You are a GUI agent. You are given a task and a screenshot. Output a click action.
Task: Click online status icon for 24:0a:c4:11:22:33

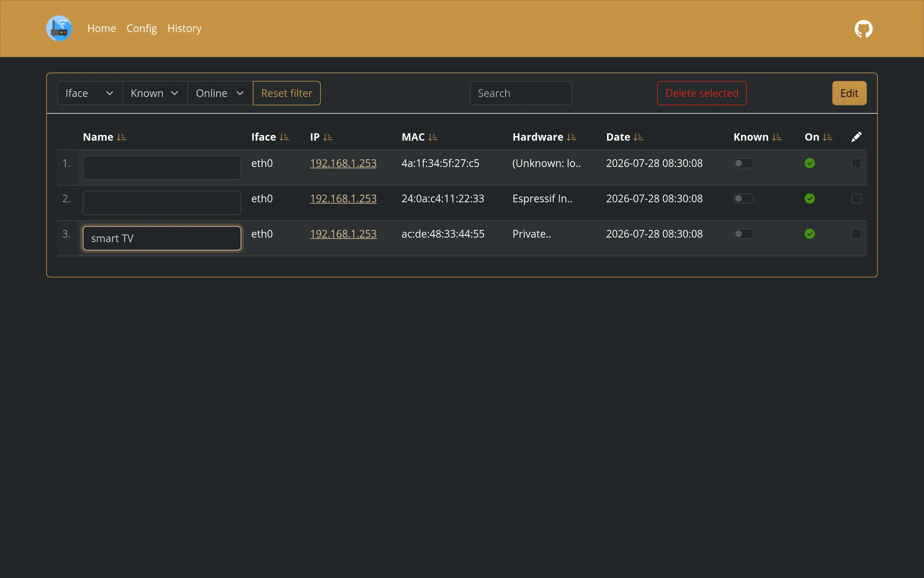point(810,199)
